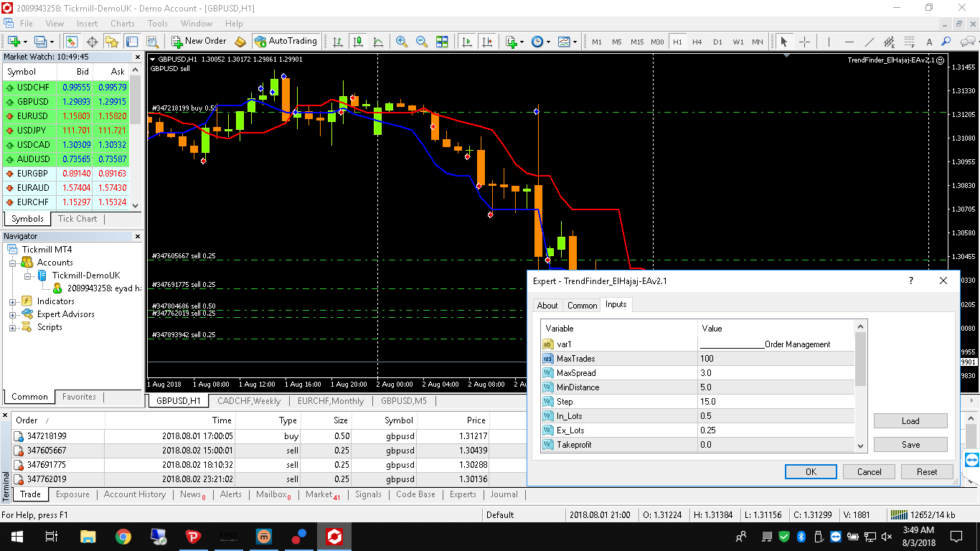The width and height of the screenshot is (980, 551).
Task: Expand the New Chart dropdown arrow
Action: [x=26, y=42]
